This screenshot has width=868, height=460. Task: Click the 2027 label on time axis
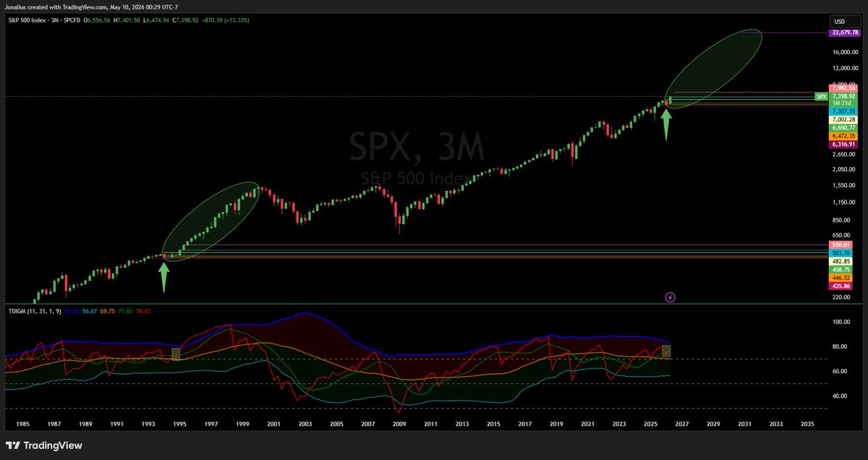pos(682,423)
